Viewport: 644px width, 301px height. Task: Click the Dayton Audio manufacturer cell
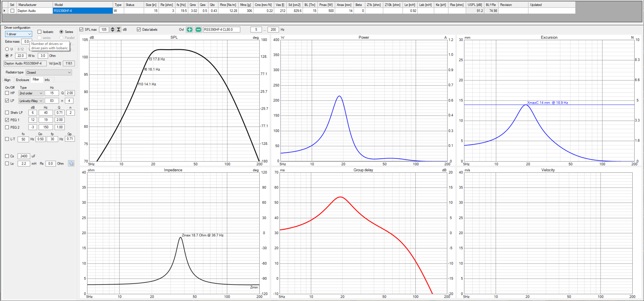pyautogui.click(x=35, y=11)
